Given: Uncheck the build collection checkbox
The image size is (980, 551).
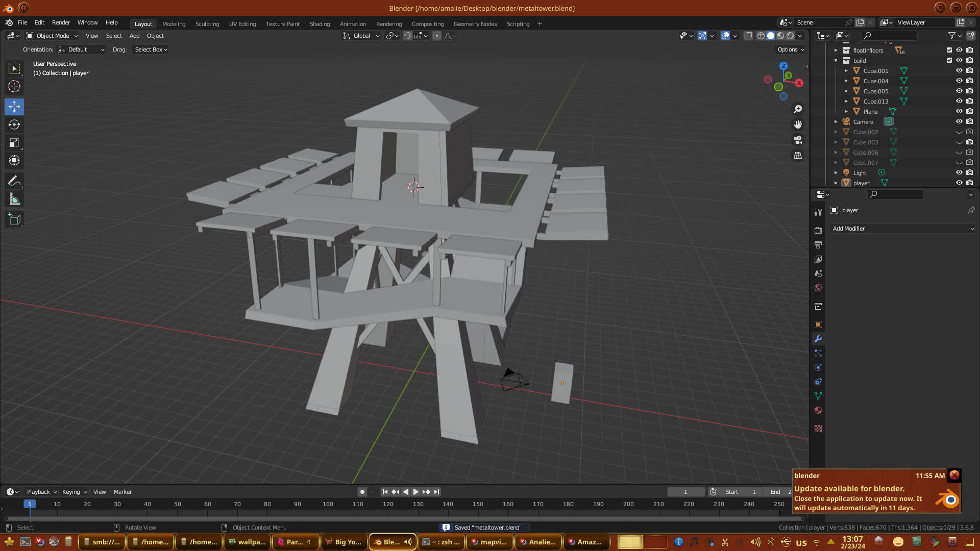Looking at the screenshot, I should pyautogui.click(x=949, y=60).
